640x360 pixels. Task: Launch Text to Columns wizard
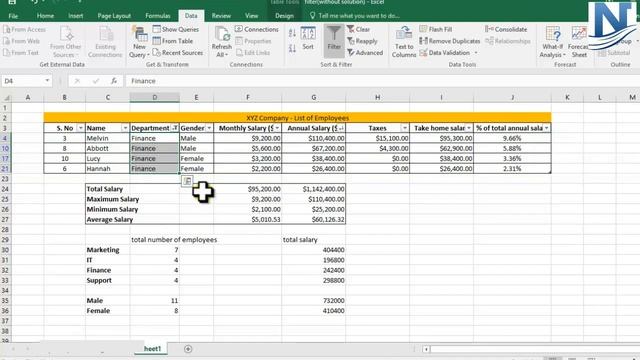point(404,42)
